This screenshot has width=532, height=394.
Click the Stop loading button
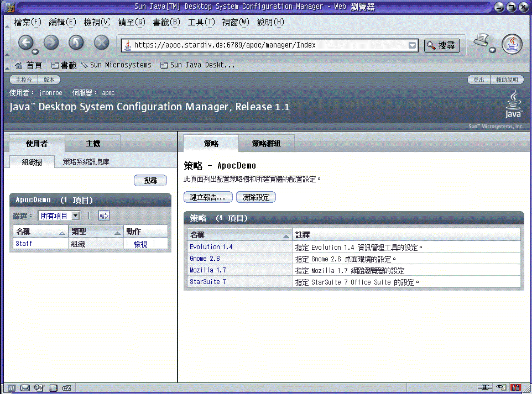(101, 43)
